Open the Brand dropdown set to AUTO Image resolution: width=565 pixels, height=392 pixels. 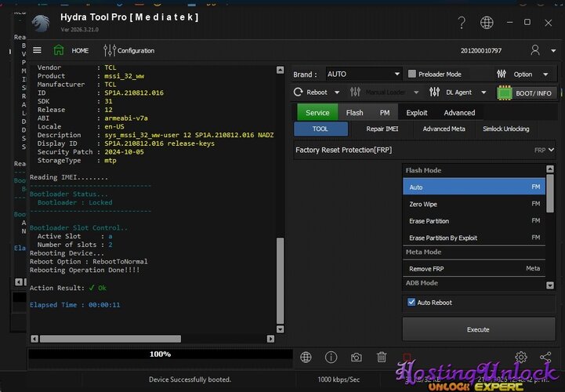point(361,74)
